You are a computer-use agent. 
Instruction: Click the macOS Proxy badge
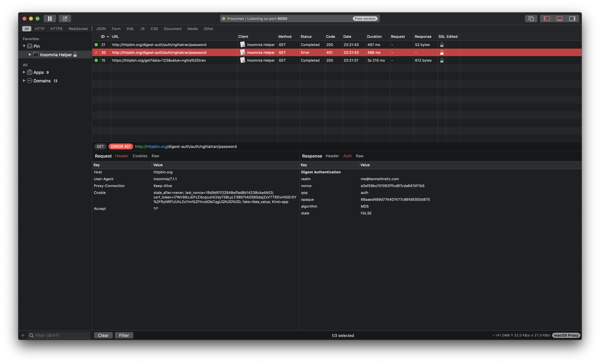(x=566, y=335)
